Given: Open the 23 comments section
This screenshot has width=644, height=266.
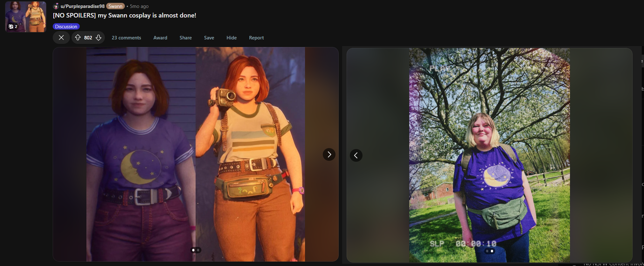Looking at the screenshot, I should (126, 38).
